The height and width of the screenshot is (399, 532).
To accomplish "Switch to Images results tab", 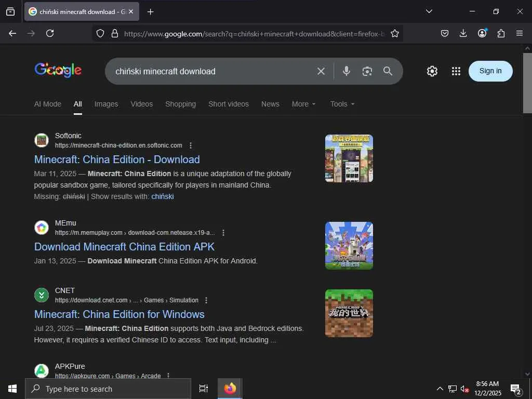I will (x=106, y=104).
